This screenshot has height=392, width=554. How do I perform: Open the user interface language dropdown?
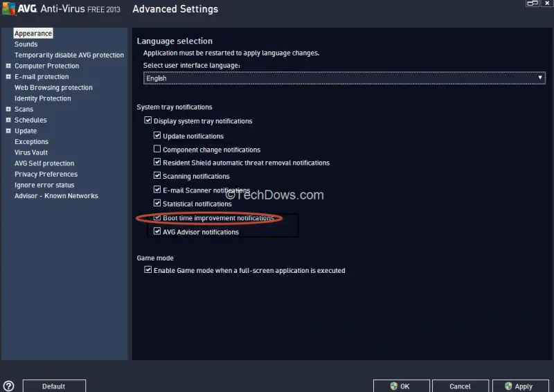[x=344, y=78]
